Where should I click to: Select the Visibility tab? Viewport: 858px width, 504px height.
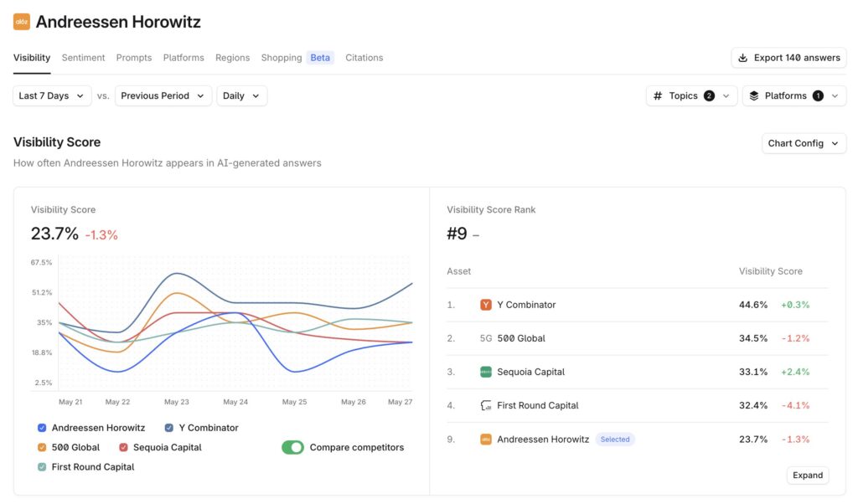coord(32,58)
